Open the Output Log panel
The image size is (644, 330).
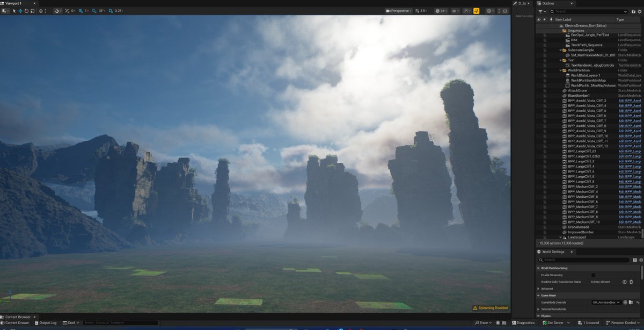47,323
